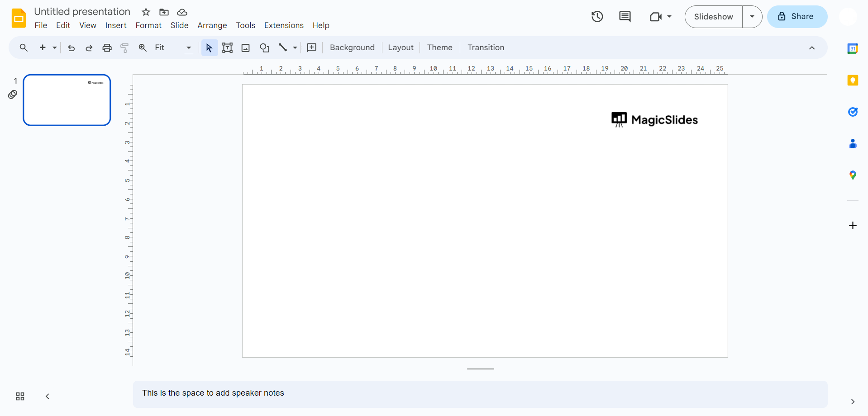Open the Extensions menu

(x=284, y=25)
